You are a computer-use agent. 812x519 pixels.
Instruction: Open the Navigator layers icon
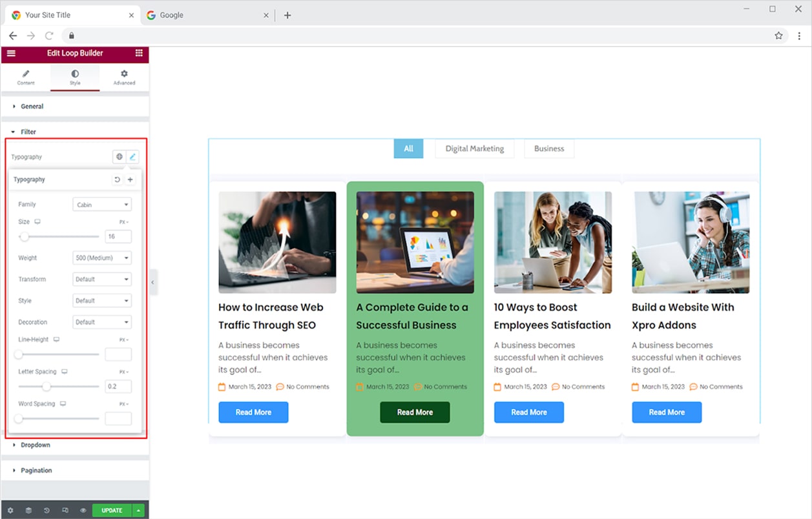tap(28, 510)
